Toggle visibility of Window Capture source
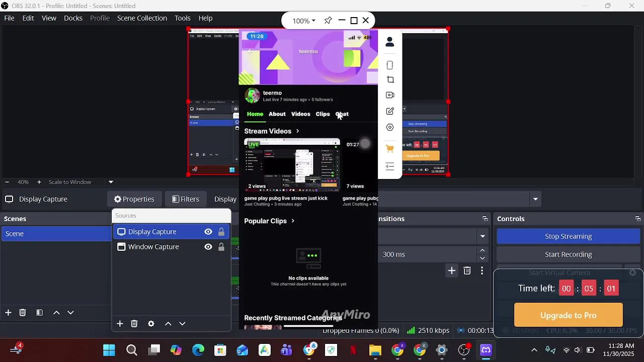644x362 pixels. 208,247
